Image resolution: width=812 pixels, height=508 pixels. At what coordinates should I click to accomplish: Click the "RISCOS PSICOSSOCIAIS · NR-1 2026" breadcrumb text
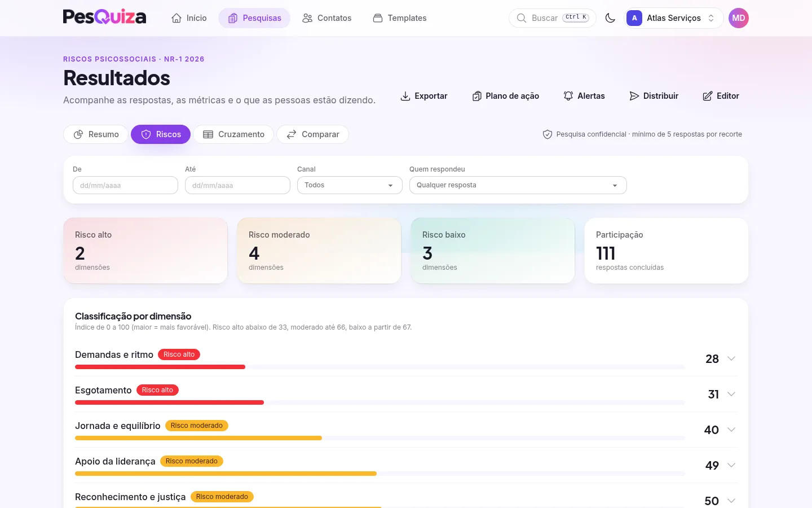(x=134, y=59)
